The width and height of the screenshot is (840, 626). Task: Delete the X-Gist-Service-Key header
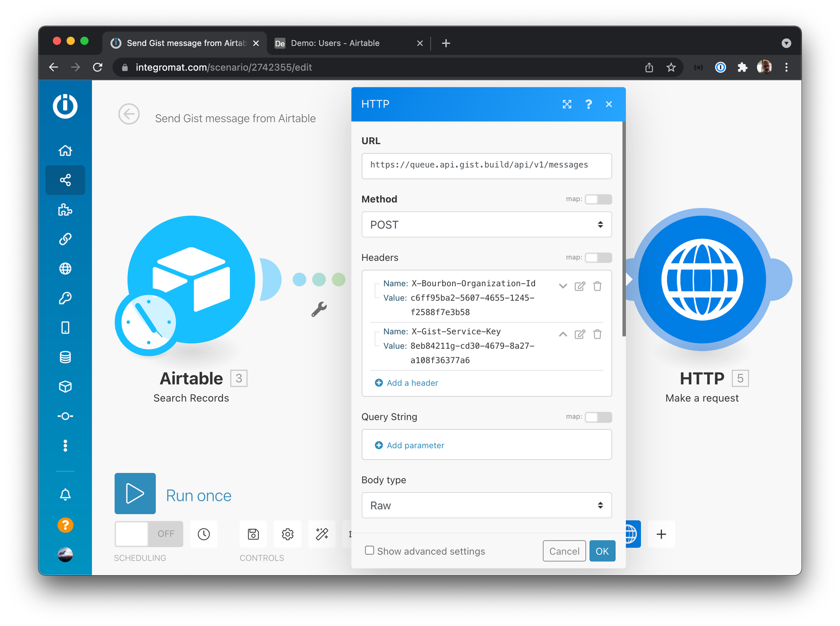coord(597,334)
